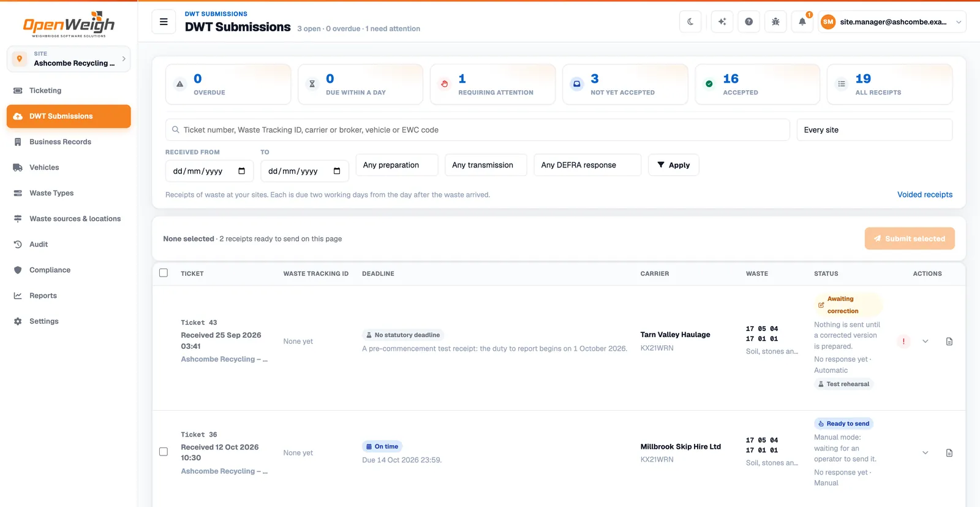
Task: Click the Not Yet Accepted inbox icon
Action: 576,84
